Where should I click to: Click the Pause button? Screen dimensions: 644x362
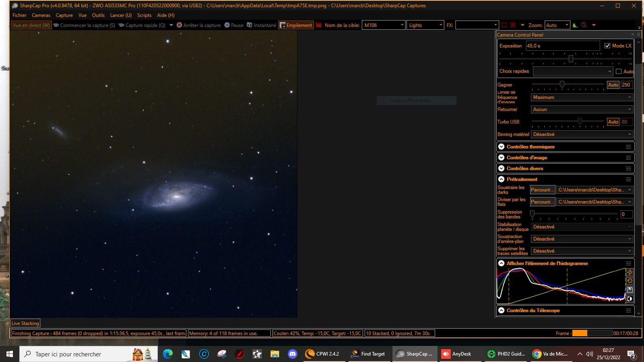234,25
